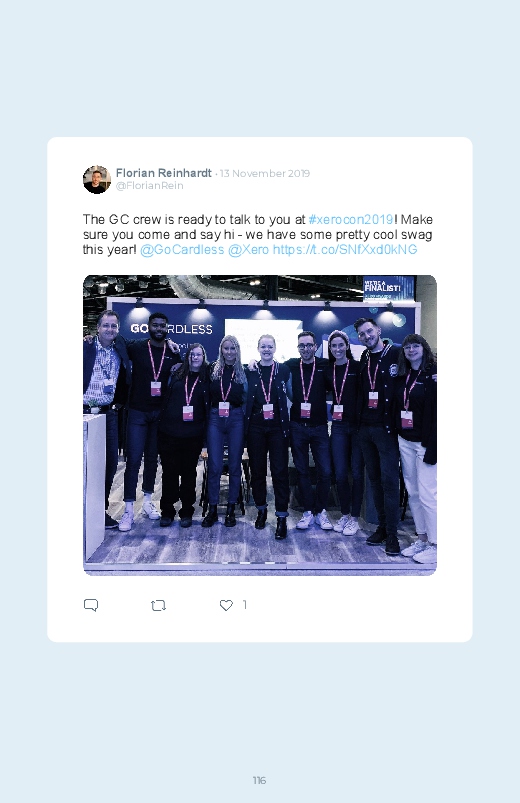Click the retweet arrows icon

pos(158,605)
